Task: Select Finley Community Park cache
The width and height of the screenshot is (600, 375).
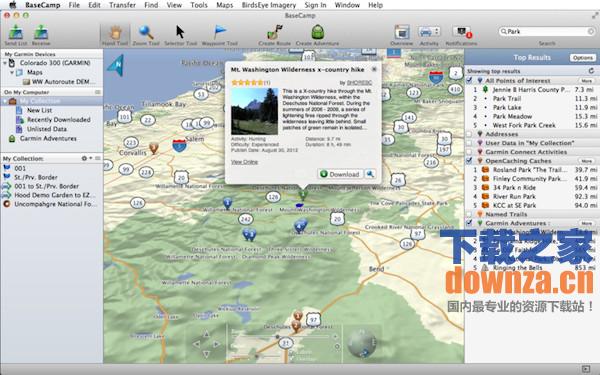Action: tap(533, 178)
